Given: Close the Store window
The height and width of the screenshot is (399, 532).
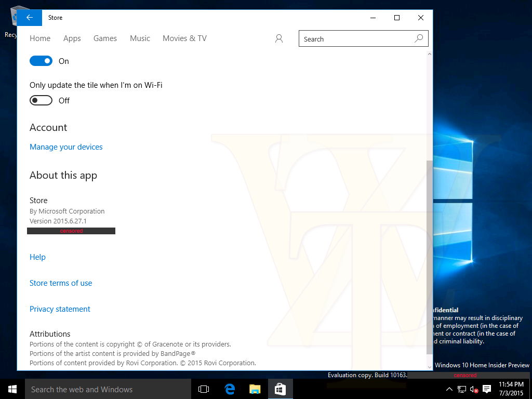Looking at the screenshot, I should 421,18.
